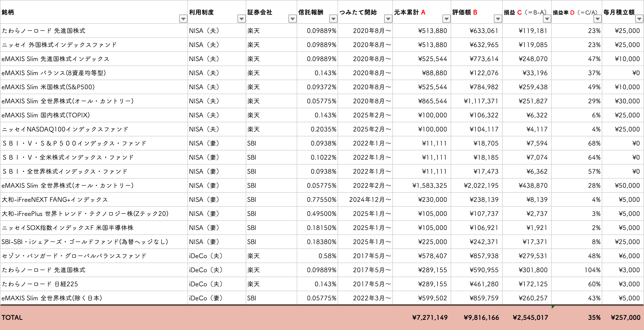Select the 評価額 B header cell

click(x=477, y=12)
